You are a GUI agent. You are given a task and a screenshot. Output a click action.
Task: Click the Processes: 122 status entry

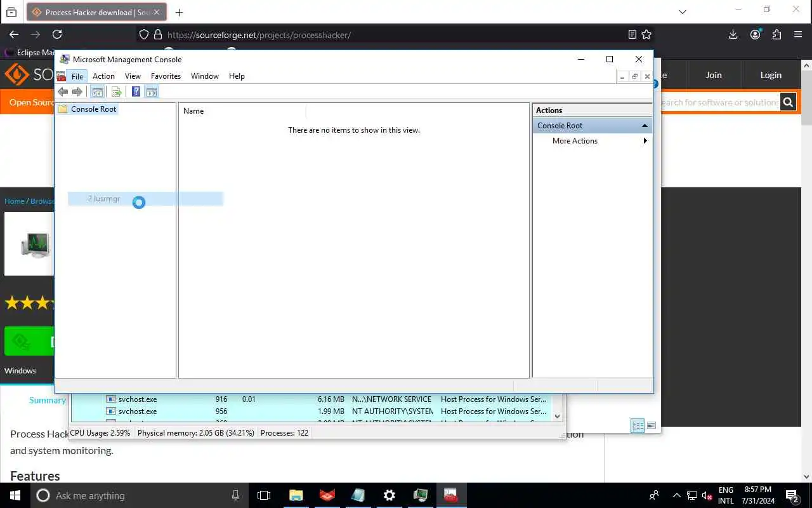click(284, 433)
